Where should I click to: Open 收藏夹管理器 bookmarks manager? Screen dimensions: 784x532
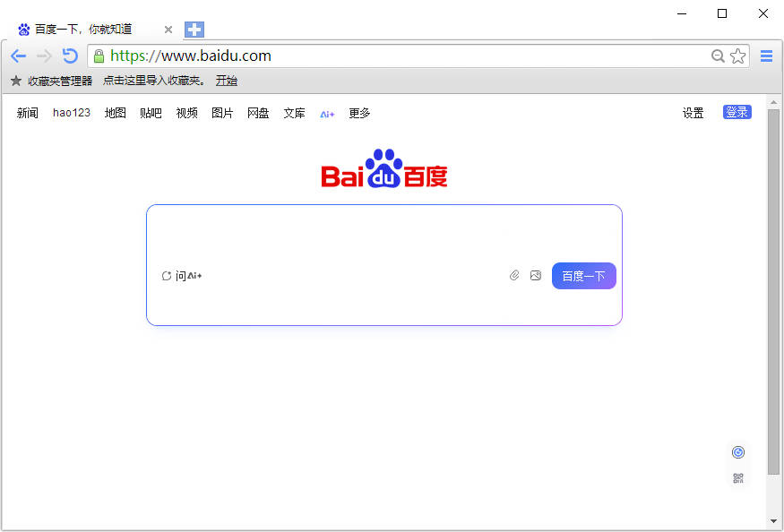coord(52,81)
